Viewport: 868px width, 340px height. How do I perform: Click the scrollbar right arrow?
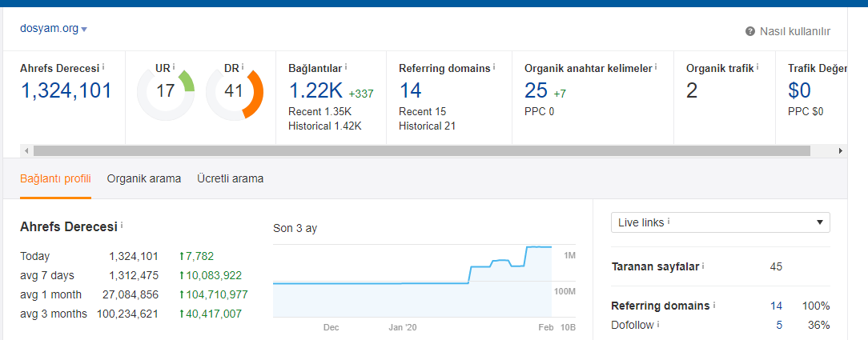coord(841,150)
